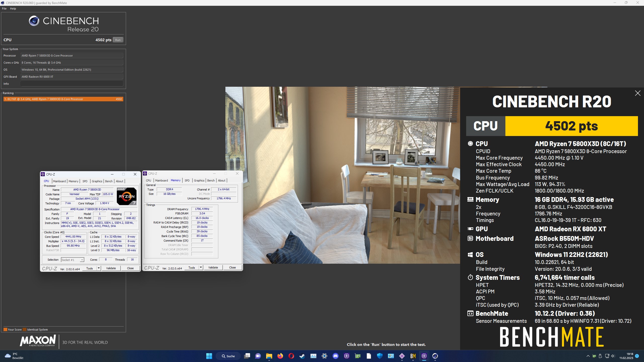The height and width of the screenshot is (362, 644).
Task: Open the green graphics card taskbar icon
Action: (x=358, y=356)
